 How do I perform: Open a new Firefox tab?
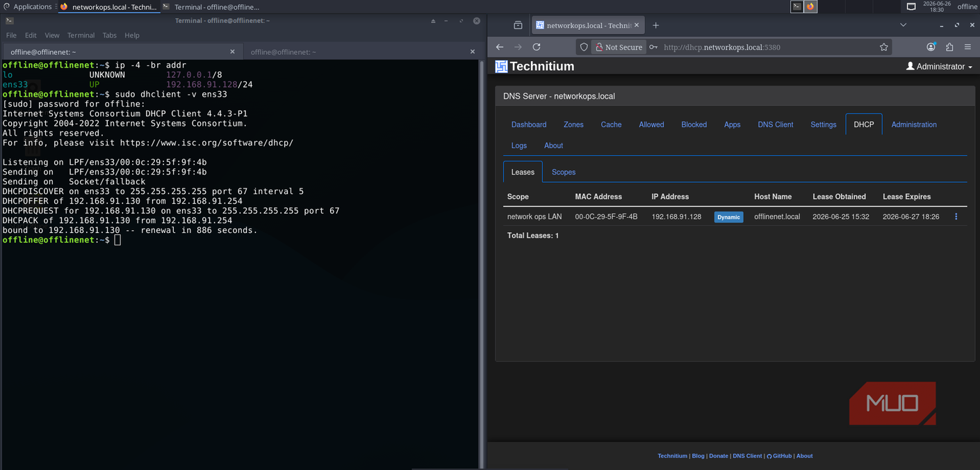click(x=655, y=25)
